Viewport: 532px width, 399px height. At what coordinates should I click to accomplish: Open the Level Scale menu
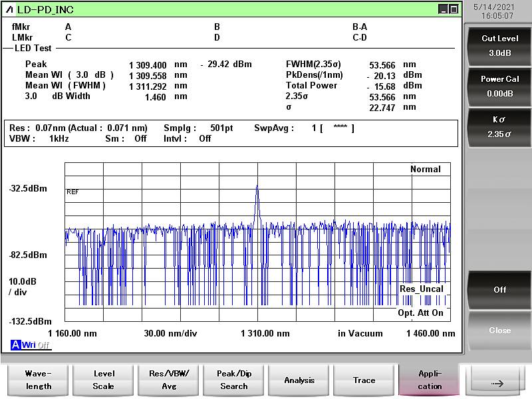[x=103, y=380]
